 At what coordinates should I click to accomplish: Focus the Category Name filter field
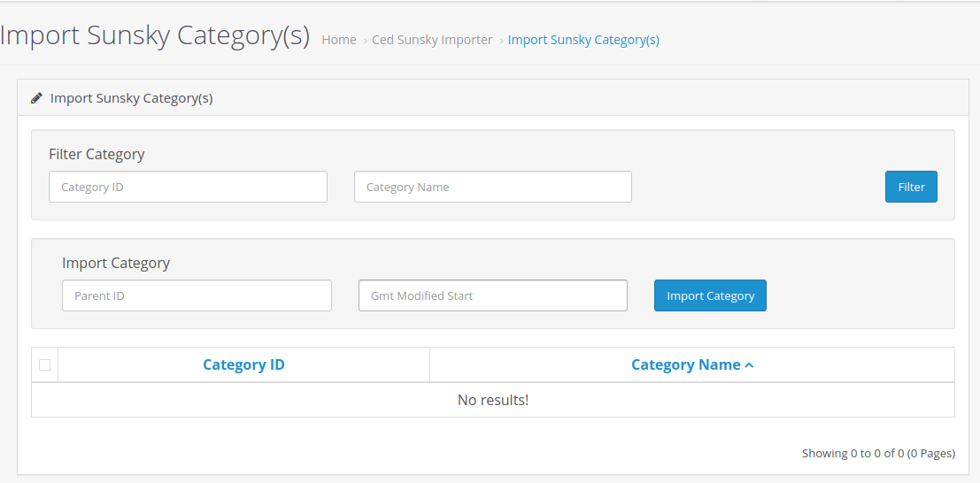[x=492, y=187]
